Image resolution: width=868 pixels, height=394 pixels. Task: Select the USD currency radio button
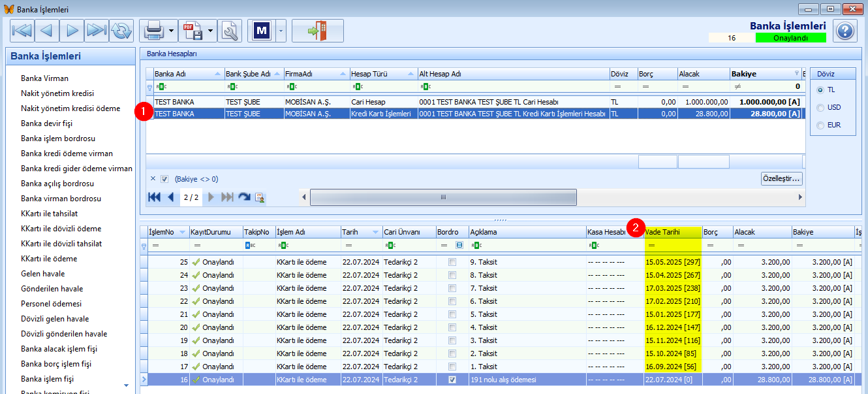(x=821, y=107)
